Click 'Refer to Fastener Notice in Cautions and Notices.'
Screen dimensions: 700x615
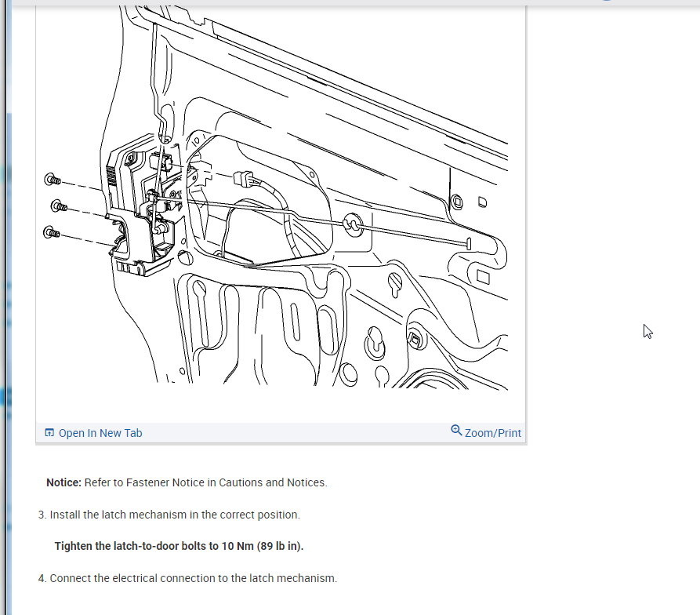tap(206, 482)
